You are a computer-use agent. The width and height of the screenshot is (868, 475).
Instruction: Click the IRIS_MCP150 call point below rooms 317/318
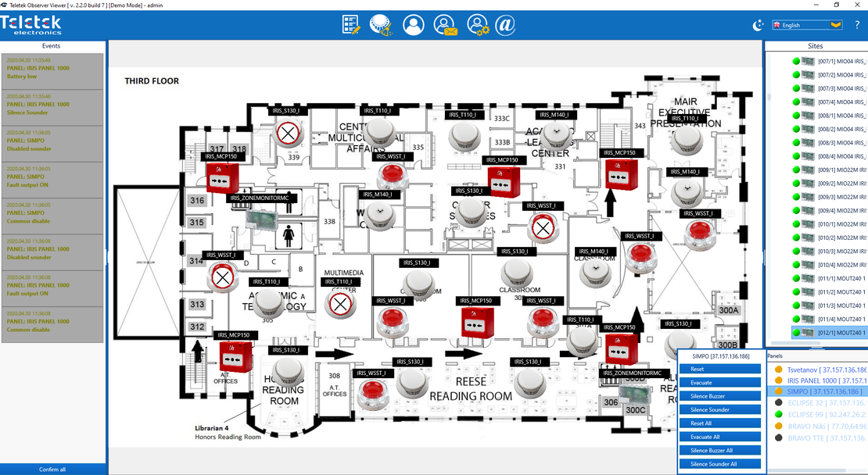coord(223,177)
